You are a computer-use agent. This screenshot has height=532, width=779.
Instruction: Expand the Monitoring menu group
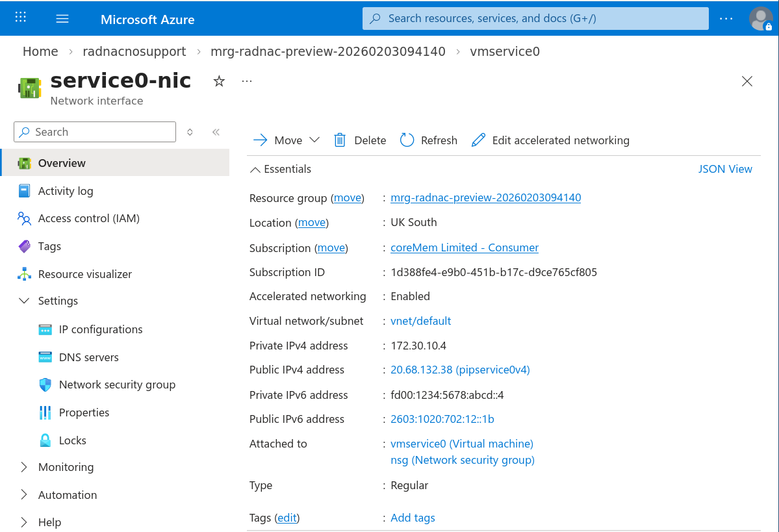[25, 467]
